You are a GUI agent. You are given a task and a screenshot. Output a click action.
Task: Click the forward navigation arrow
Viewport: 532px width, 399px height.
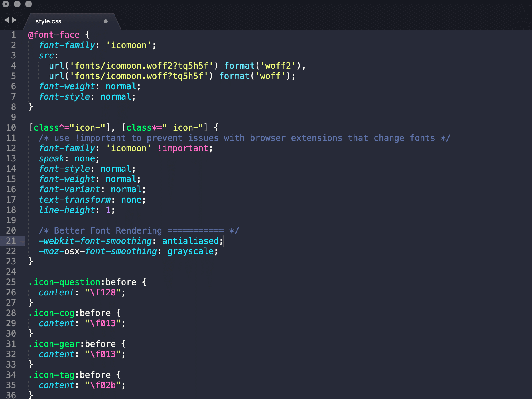click(14, 20)
